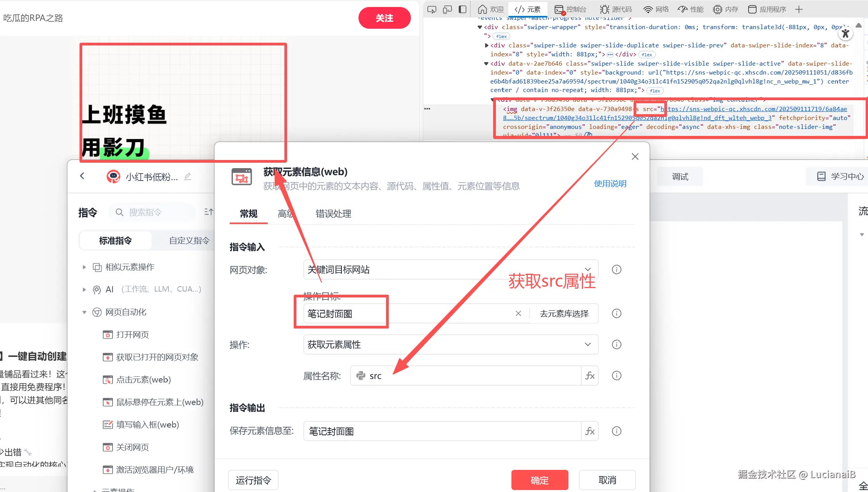Open the 使用说明 link
Screen dimensions: 868x492
[x=610, y=184]
